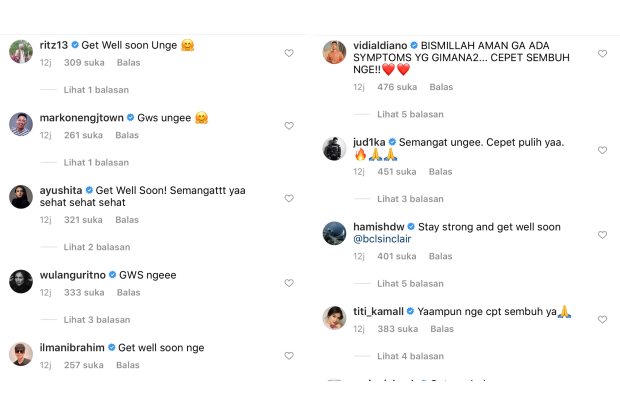The width and height of the screenshot is (620, 413).
Task: Show "Lihat 4 balasan" under titi_kamall's comment
Action: (x=410, y=356)
